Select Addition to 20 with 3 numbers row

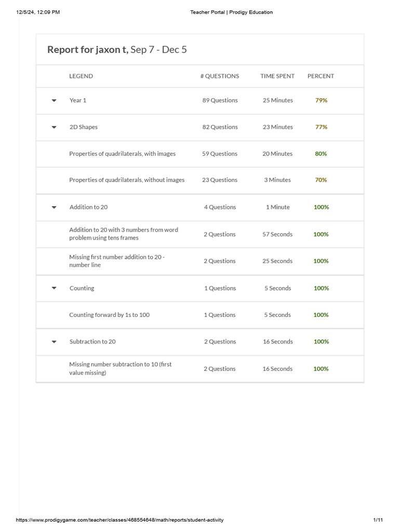point(124,234)
